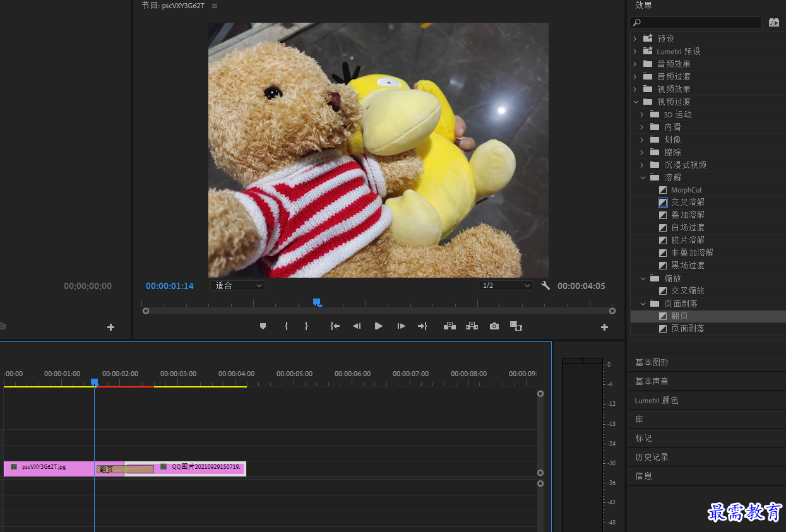786x532 pixels.
Task: Click the Program monitor playhead marker
Action: (318, 303)
